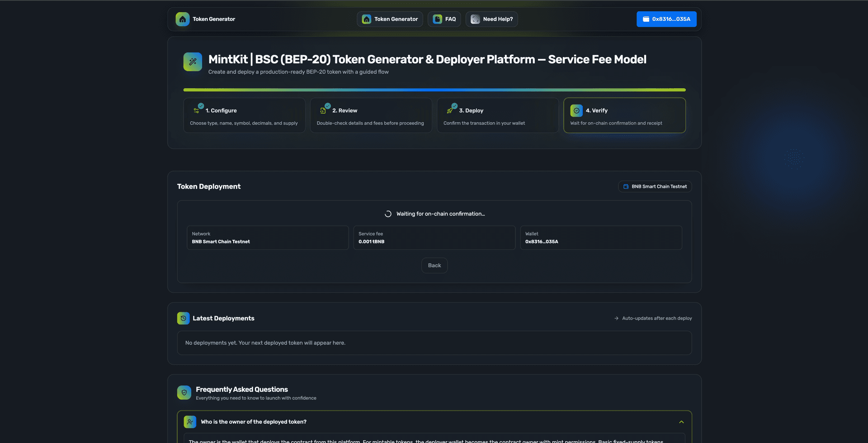
Task: Click the Back button
Action: (x=434, y=266)
